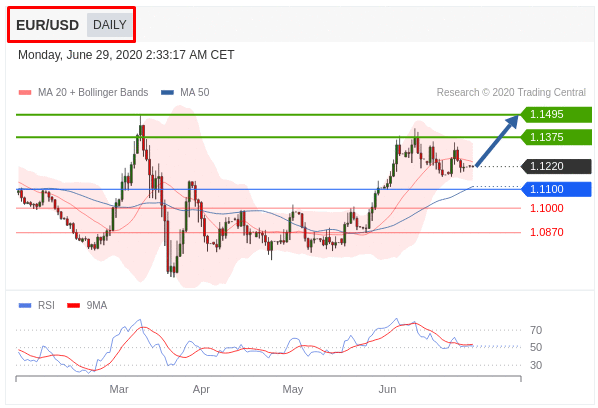598x408 pixels.
Task: Click the blue upward forecast arrow
Action: (x=497, y=141)
